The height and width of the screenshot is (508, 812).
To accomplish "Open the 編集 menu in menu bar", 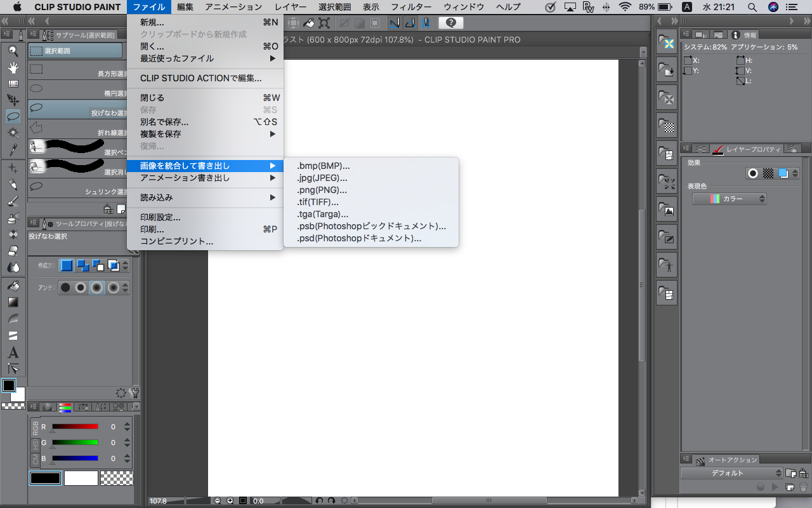I will pos(185,7).
